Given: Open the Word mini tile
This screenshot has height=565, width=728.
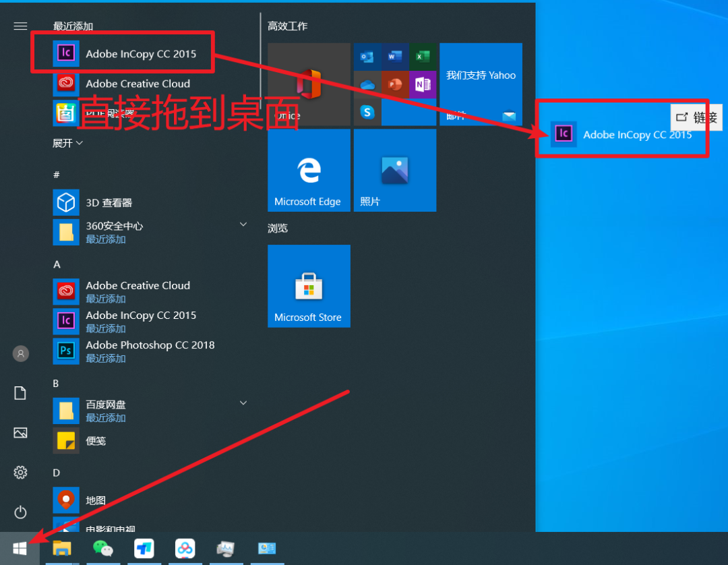Looking at the screenshot, I should pyautogui.click(x=395, y=57).
